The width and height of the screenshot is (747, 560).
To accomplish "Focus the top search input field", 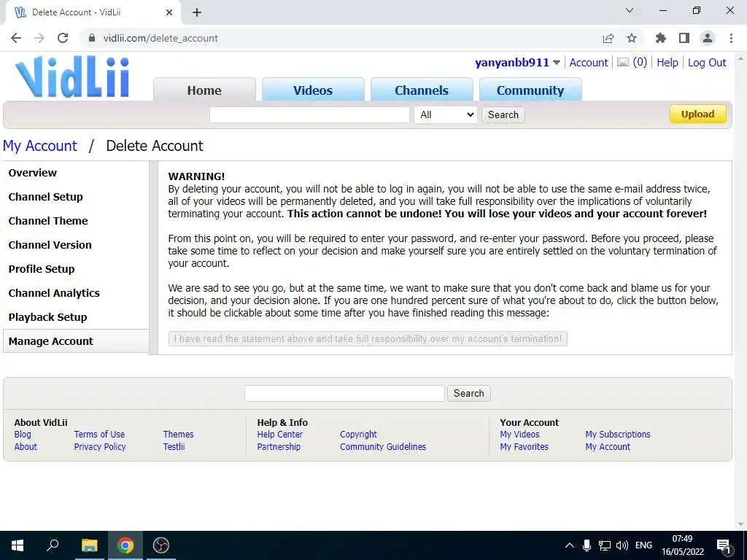I will 309,114.
